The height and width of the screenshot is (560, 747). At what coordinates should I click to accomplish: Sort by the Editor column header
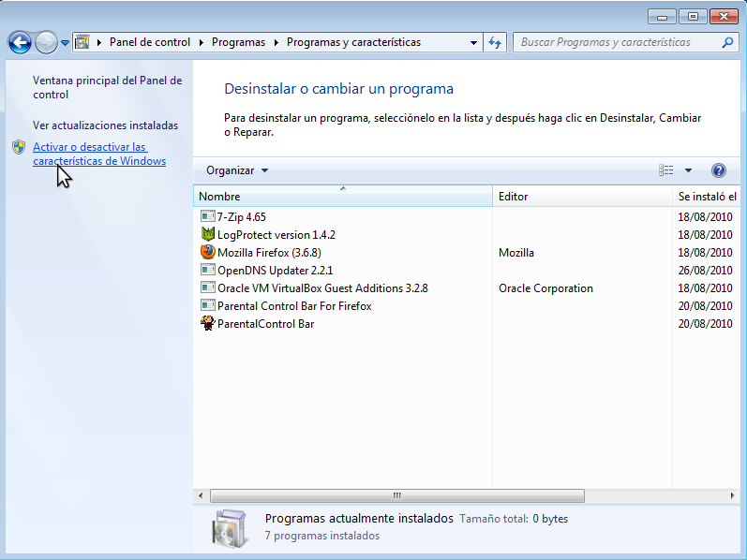click(582, 197)
